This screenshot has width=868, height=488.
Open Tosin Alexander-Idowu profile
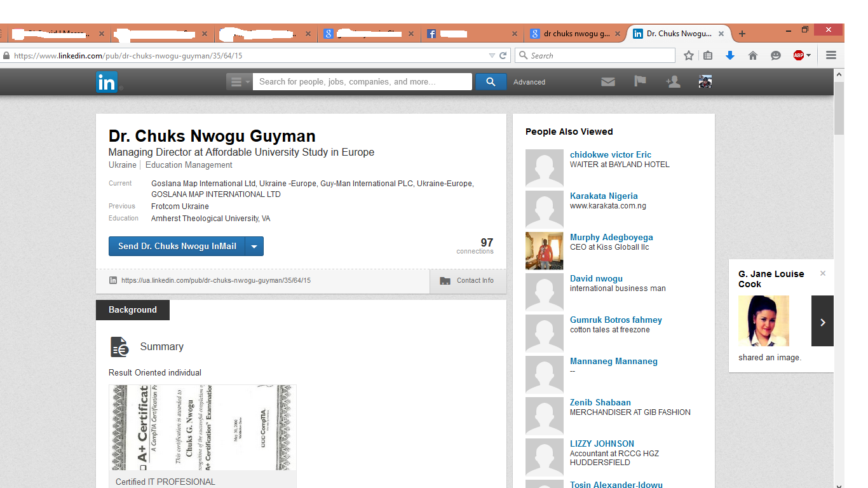point(616,484)
